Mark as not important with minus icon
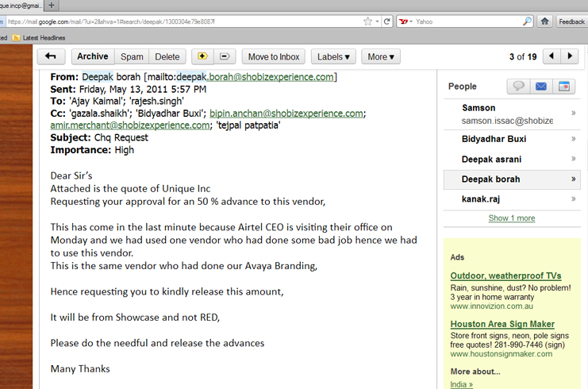 (x=225, y=56)
